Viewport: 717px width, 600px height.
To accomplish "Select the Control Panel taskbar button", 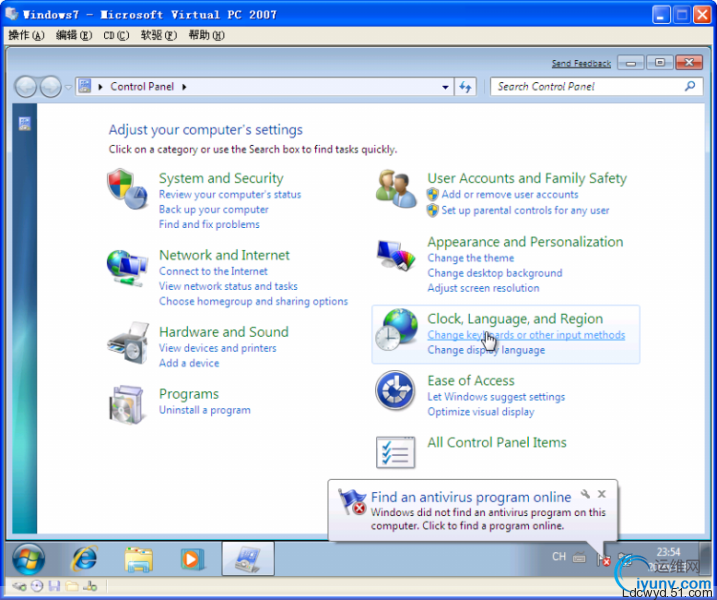I will (x=248, y=558).
